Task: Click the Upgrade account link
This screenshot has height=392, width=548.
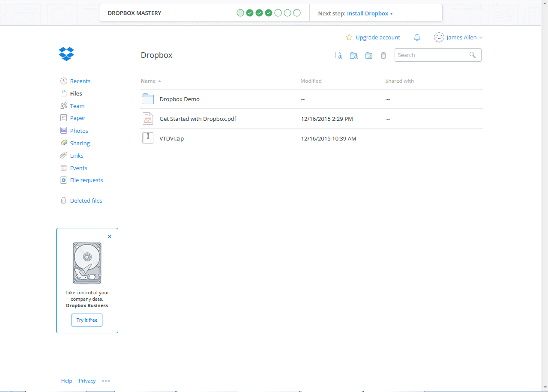Action: [377, 38]
